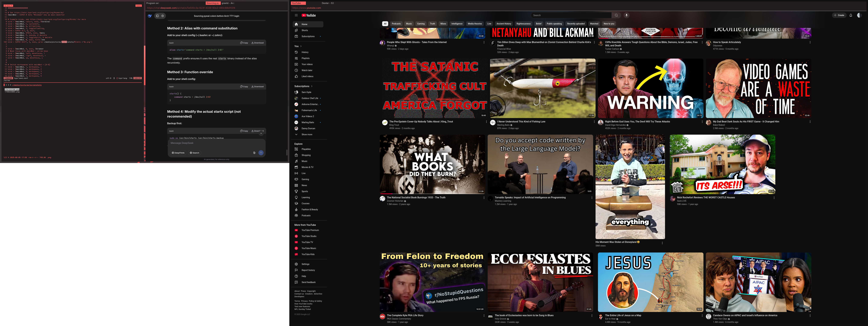Expand the You section chevron
The image size is (868, 326).
click(x=301, y=46)
